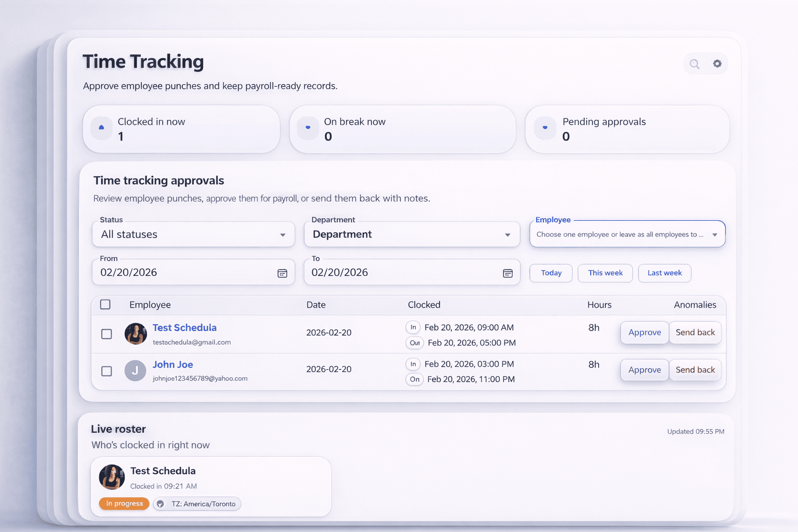
Task: Click testochedula@gmail.com email text
Action: (192, 342)
